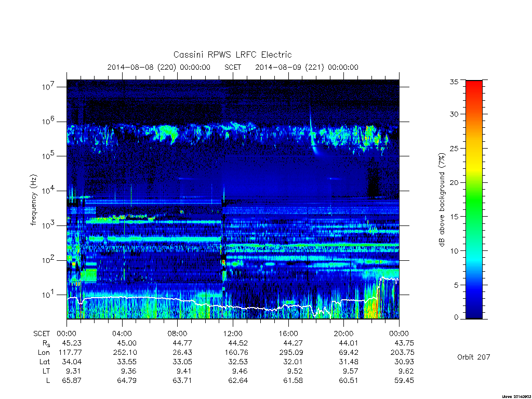This screenshot has height=399, width=532.
Task: Select the 20:00 SCET time marker
Action: 344,334
